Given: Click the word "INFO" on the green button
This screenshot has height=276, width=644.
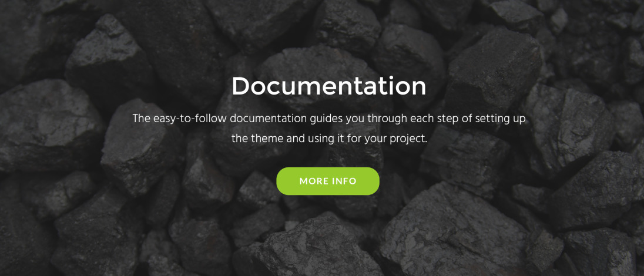Looking at the screenshot, I should [x=344, y=181].
